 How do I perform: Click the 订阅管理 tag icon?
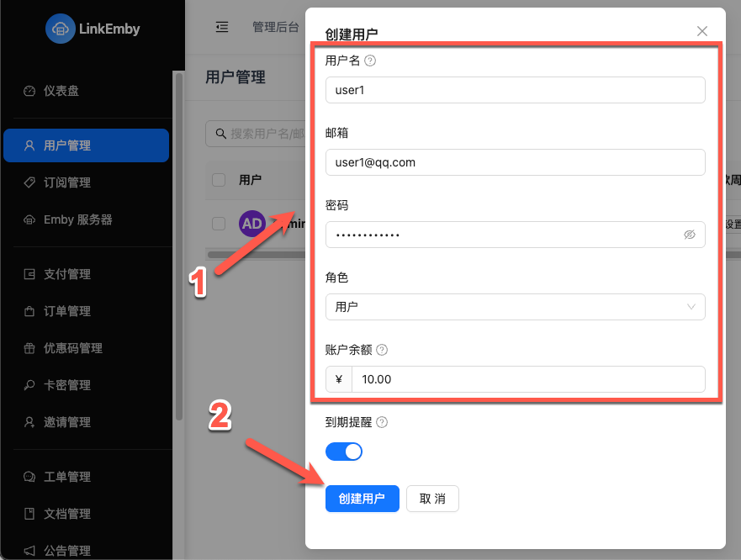[x=33, y=182]
